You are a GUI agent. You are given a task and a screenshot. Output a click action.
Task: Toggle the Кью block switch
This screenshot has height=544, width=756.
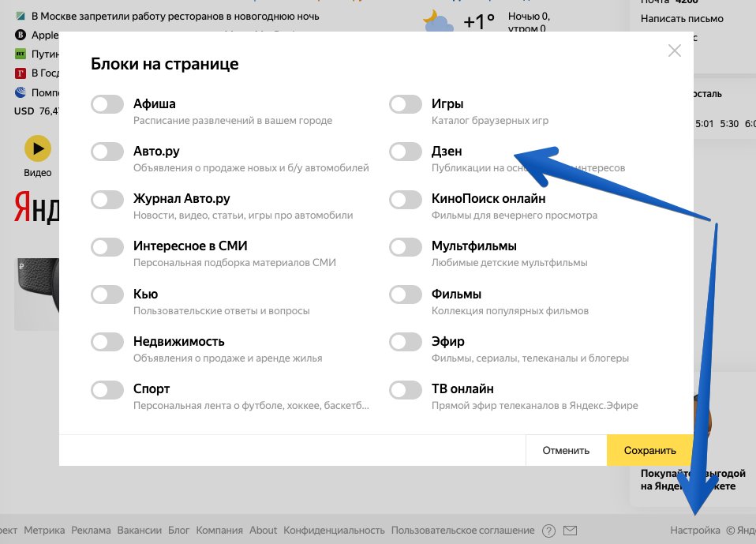click(x=107, y=295)
